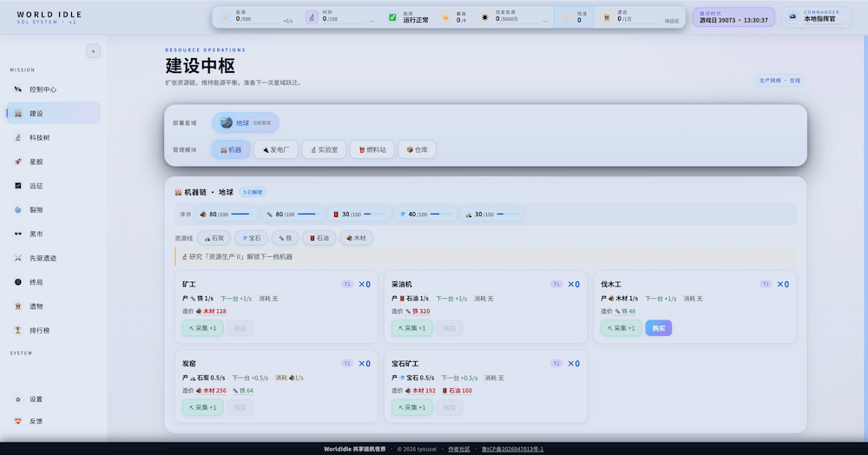
Task: Switch to the 发电厂 module tab
Action: [x=276, y=149]
